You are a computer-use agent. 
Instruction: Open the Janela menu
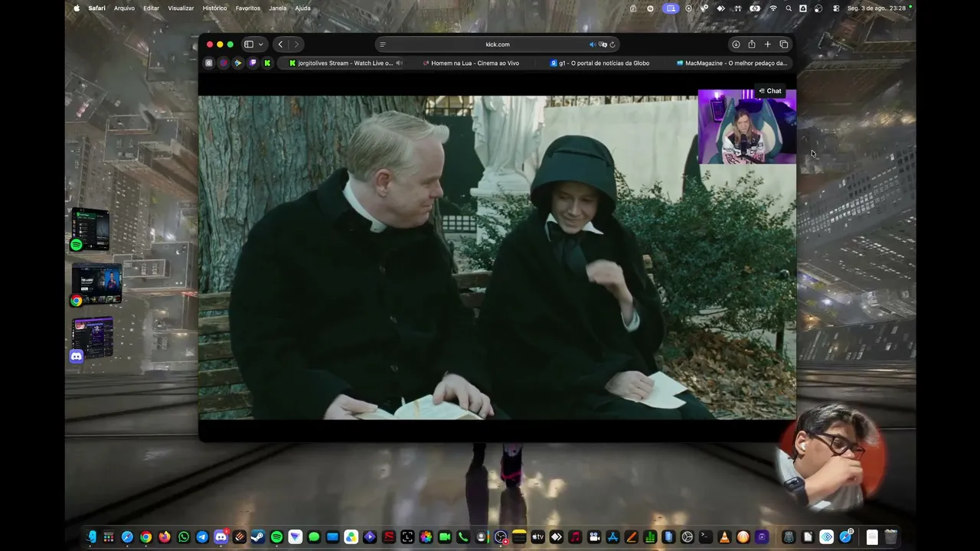[278, 8]
